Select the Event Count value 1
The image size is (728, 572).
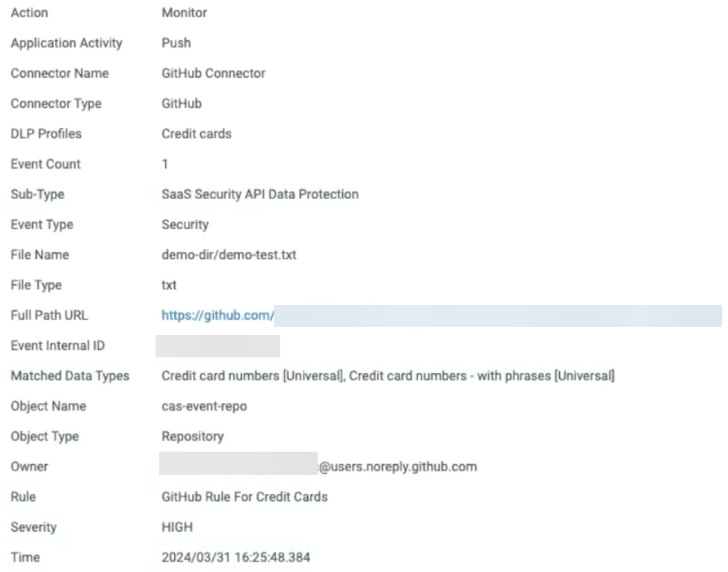[x=165, y=164]
